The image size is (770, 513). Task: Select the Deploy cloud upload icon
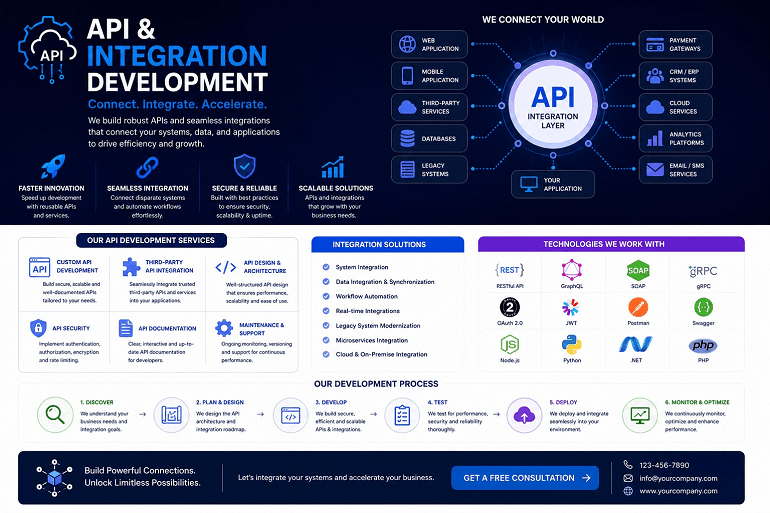click(x=524, y=415)
